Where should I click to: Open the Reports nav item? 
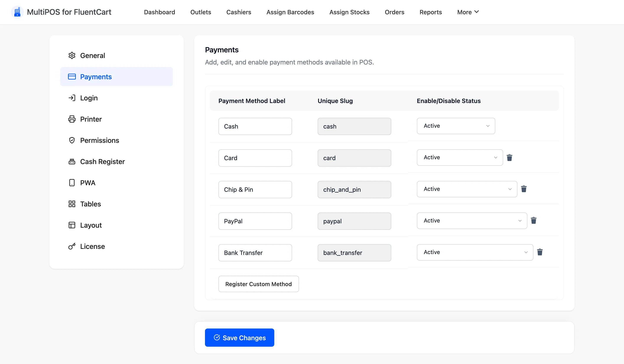pos(431,12)
